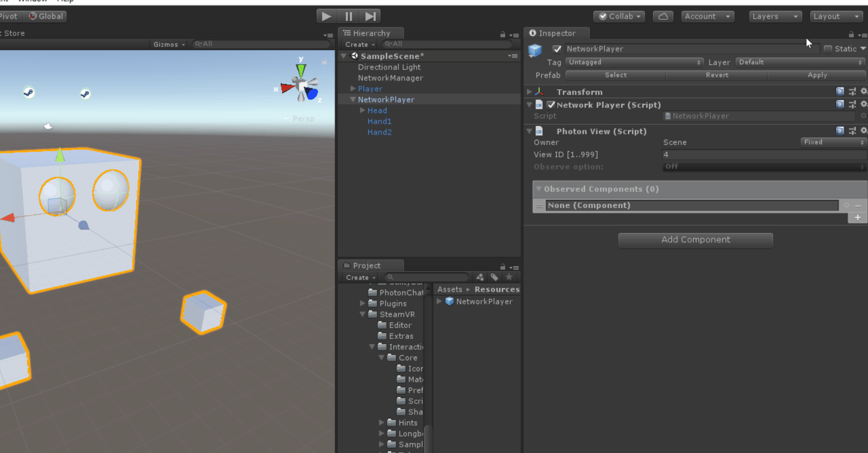Viewport: 868px width, 453px height.
Task: Toggle the Static checkbox
Action: [x=828, y=49]
